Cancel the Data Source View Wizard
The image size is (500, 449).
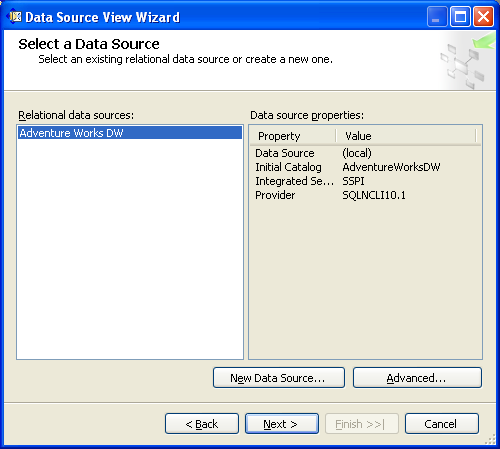point(442,424)
